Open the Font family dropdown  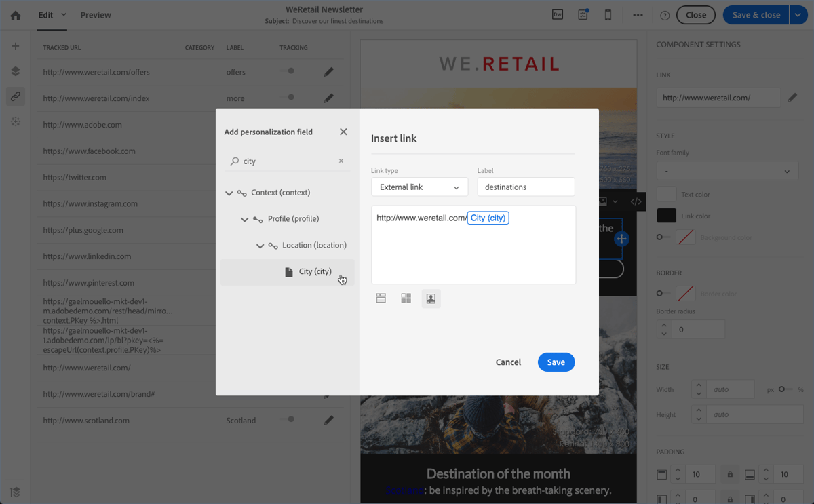point(727,171)
